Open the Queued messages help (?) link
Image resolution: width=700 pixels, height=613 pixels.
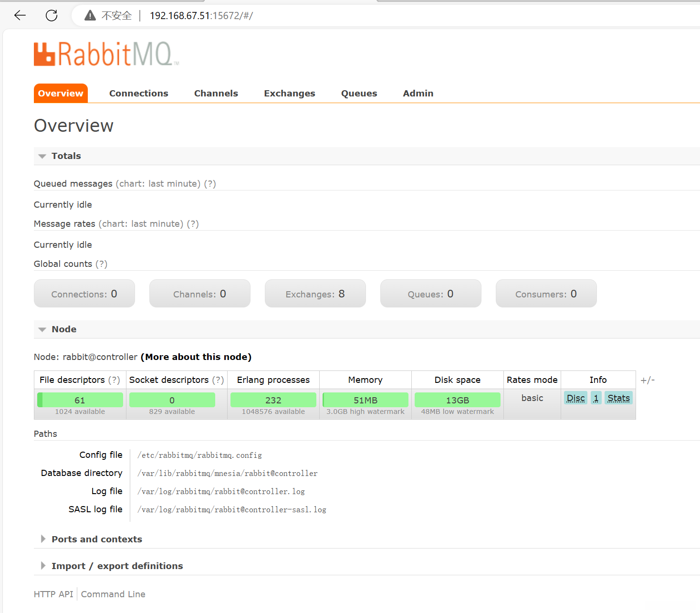(x=210, y=184)
